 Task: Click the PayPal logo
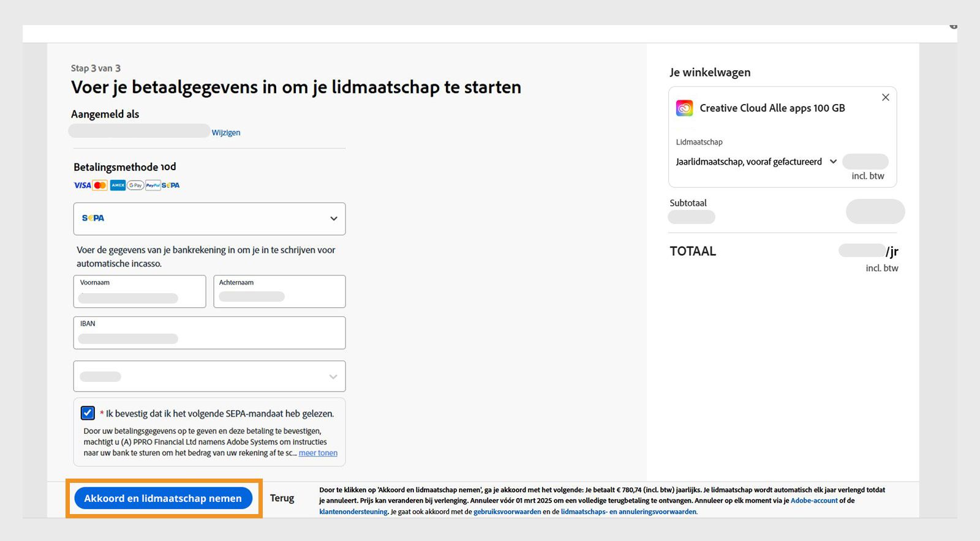pyautogui.click(x=153, y=185)
